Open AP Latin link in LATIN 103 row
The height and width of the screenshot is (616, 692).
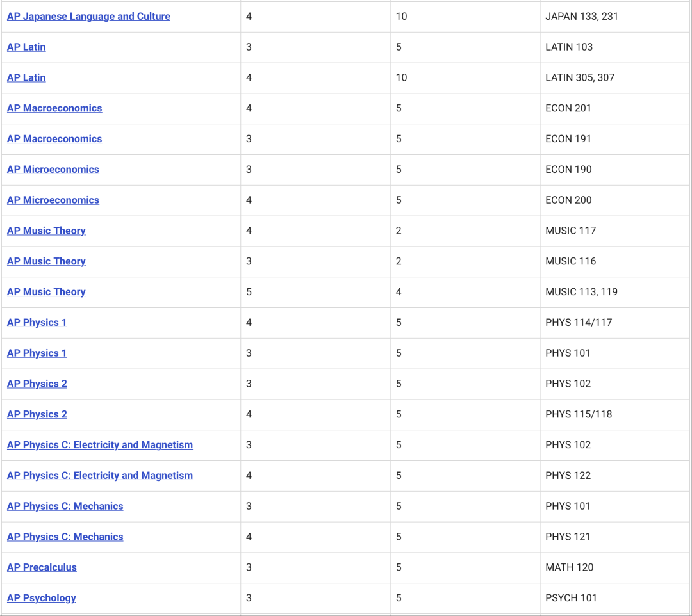pyautogui.click(x=26, y=47)
